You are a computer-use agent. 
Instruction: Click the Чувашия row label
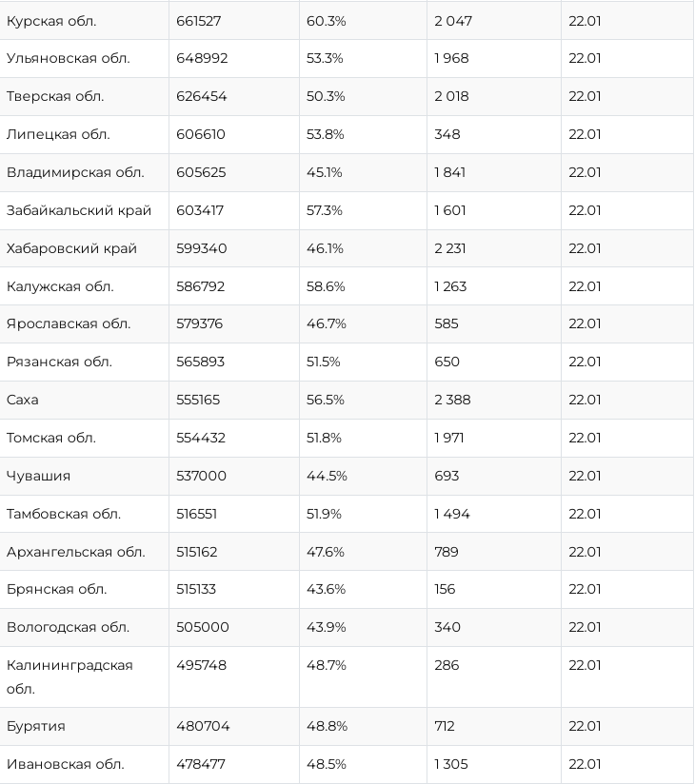38,477
